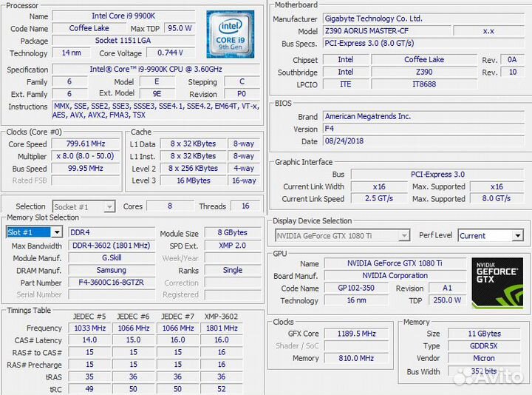The width and height of the screenshot is (532, 395).
Task: Click the Intel Core i9 9th Gen logo
Action: click(231, 34)
